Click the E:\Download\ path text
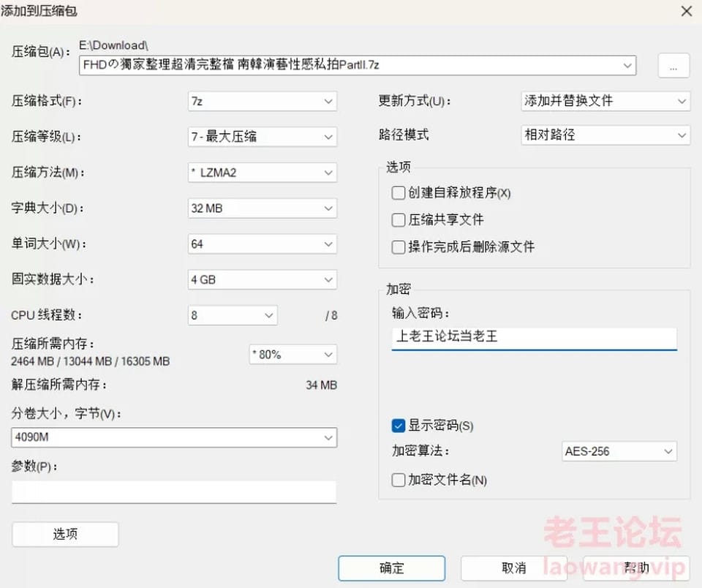702x588 pixels. pos(114,45)
